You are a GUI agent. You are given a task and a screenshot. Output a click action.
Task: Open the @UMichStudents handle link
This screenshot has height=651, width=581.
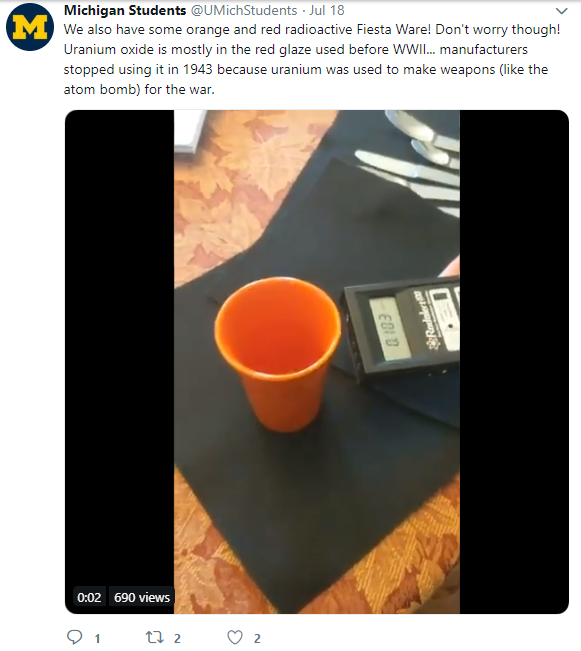pos(244,10)
